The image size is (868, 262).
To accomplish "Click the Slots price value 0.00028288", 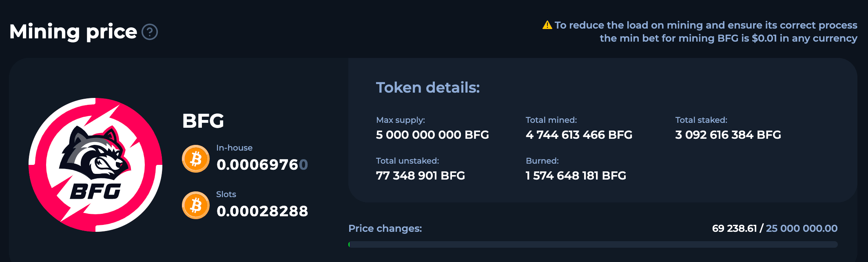I will (262, 211).
